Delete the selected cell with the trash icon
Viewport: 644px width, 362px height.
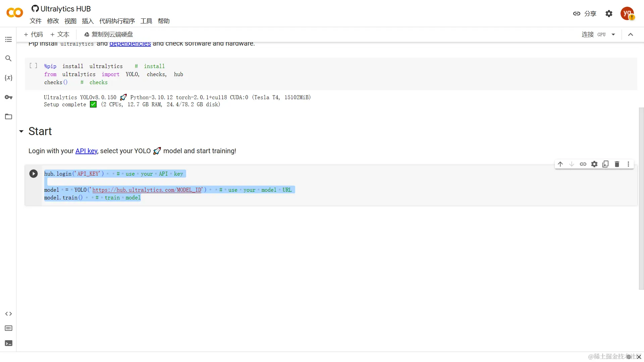[617, 164]
